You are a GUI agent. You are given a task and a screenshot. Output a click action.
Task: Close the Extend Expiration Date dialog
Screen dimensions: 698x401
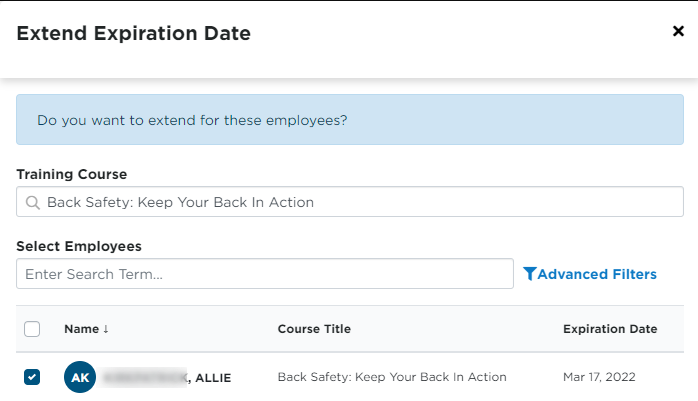(678, 31)
